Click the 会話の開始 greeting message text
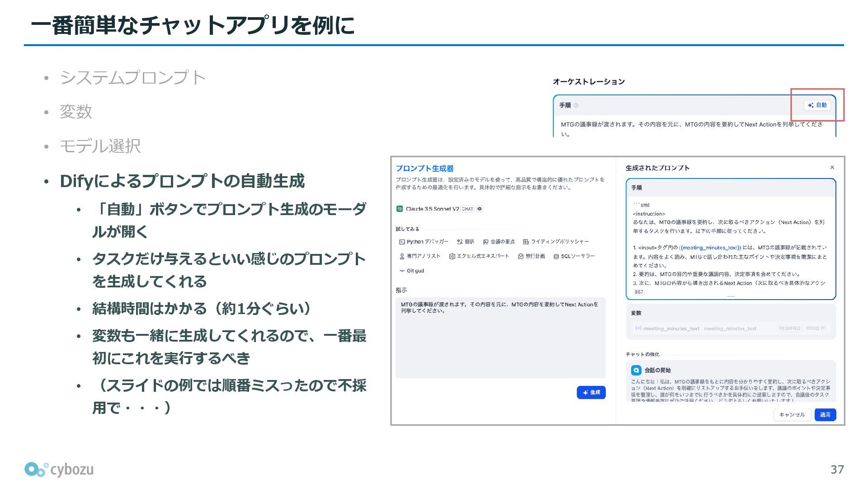 coord(731,391)
